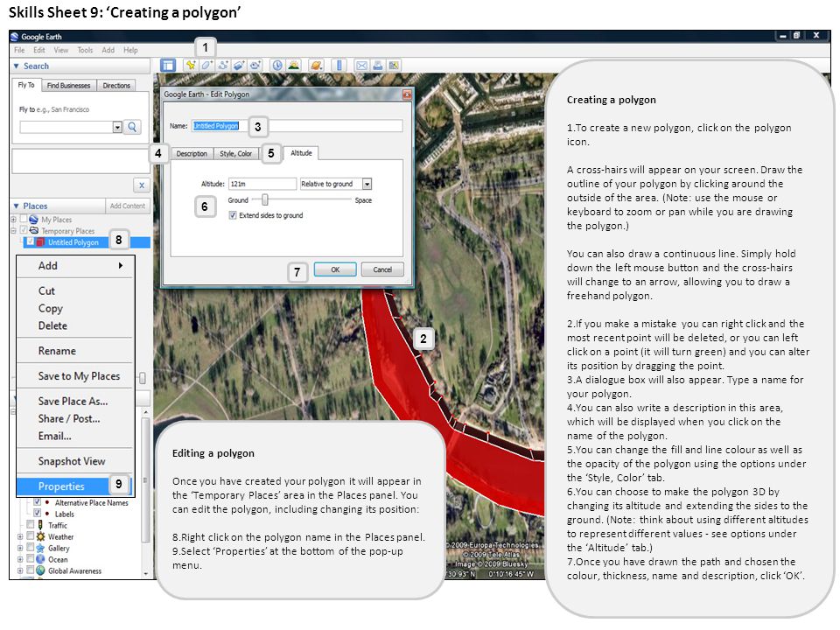Click the Ground to Space altitude slider
The height and width of the screenshot is (630, 840).
pos(302,199)
